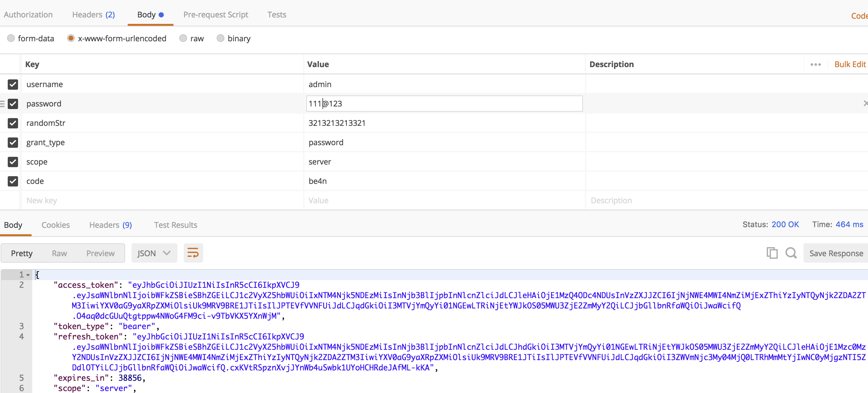Click the drag handle beside the password row

pyautogui.click(x=2, y=104)
